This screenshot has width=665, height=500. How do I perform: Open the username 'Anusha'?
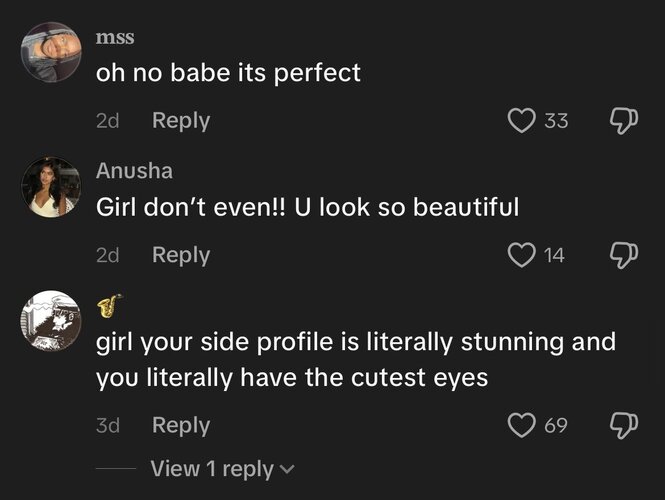(134, 170)
